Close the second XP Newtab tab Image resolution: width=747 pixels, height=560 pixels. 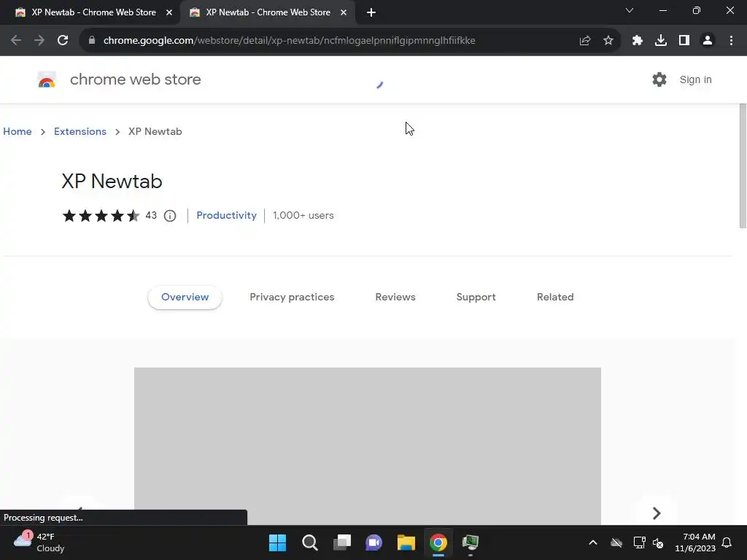click(344, 12)
